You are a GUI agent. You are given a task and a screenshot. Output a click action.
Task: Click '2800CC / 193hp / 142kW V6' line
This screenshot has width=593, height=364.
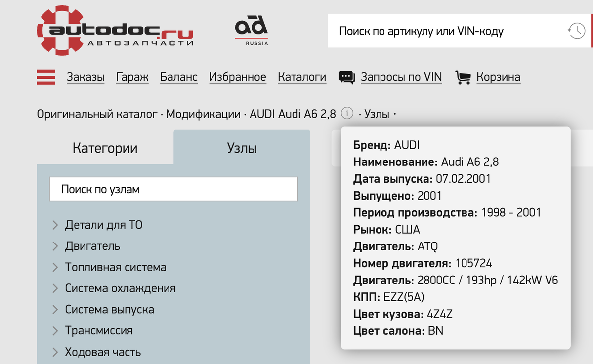pos(456,280)
